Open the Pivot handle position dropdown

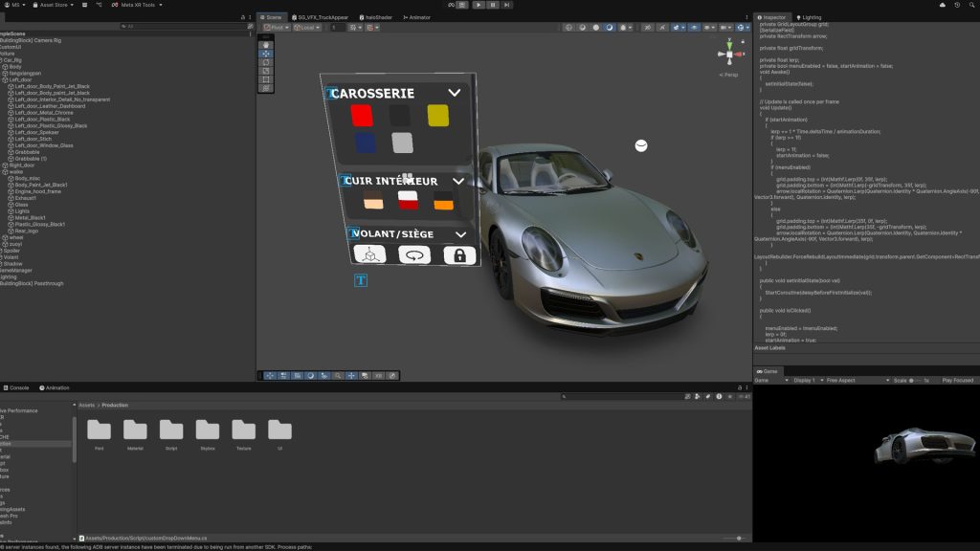(277, 28)
